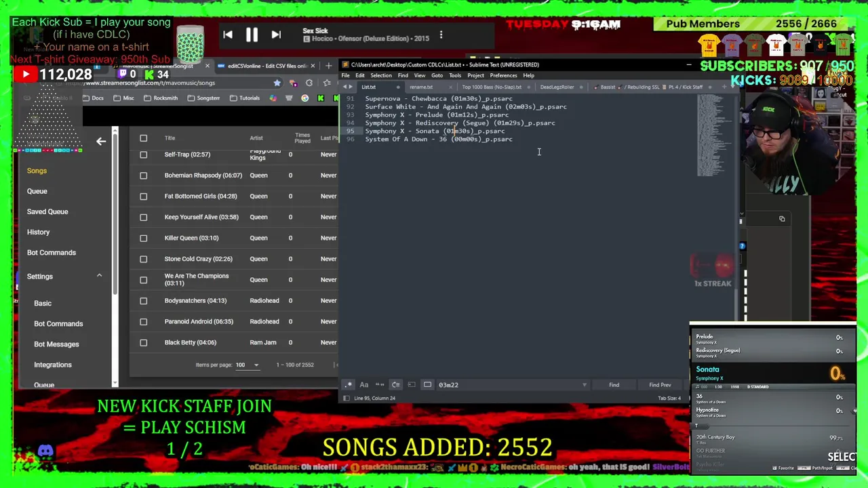Click Sublime Text tab scroll left arrow
Screen dimensions: 868x488
coord(345,87)
